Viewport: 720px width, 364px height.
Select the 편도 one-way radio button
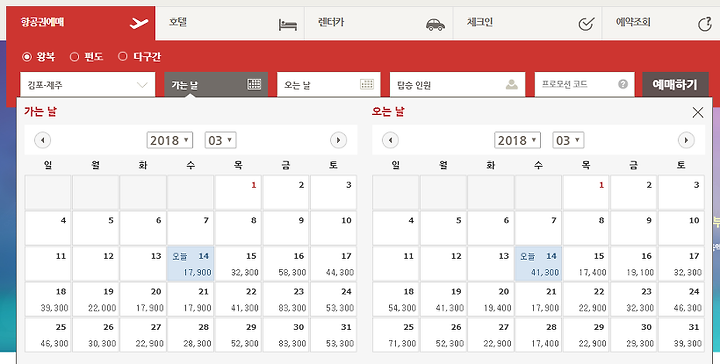point(74,57)
